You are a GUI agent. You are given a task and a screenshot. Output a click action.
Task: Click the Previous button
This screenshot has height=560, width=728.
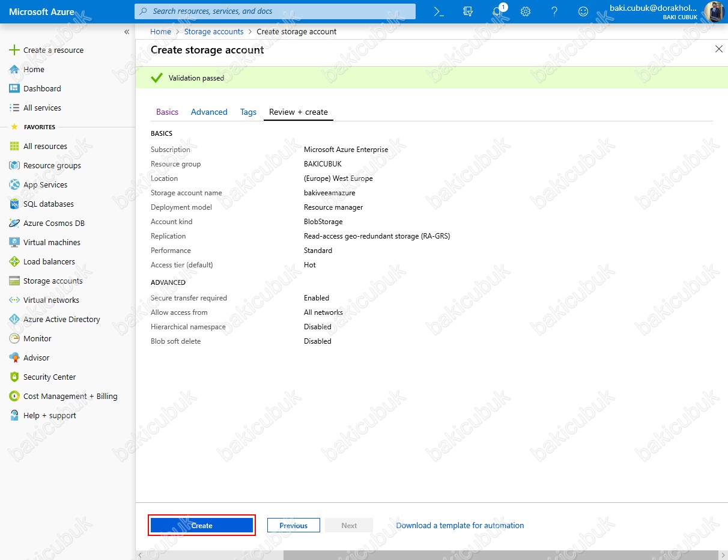coord(293,525)
